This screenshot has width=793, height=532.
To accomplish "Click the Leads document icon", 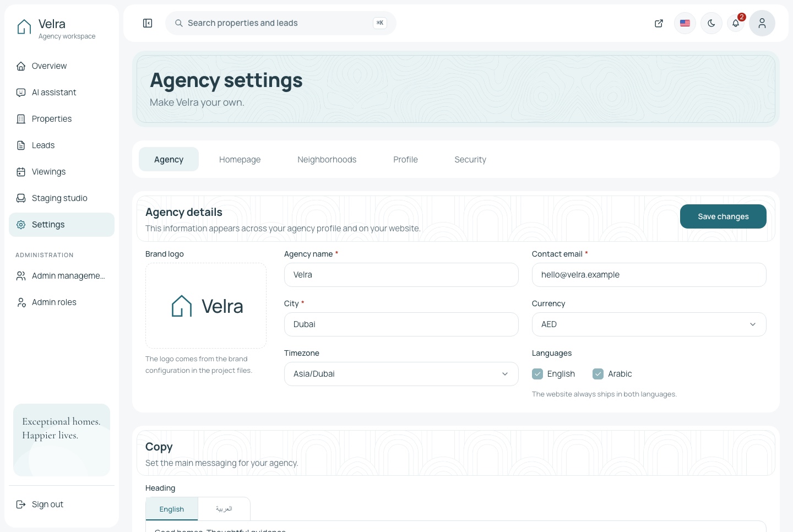I will [21, 145].
